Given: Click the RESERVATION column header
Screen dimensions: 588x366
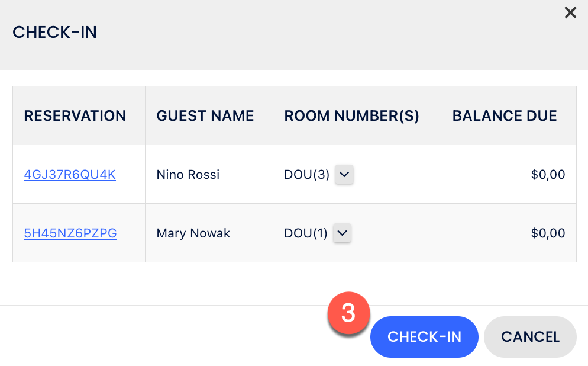Looking at the screenshot, I should coord(75,116).
